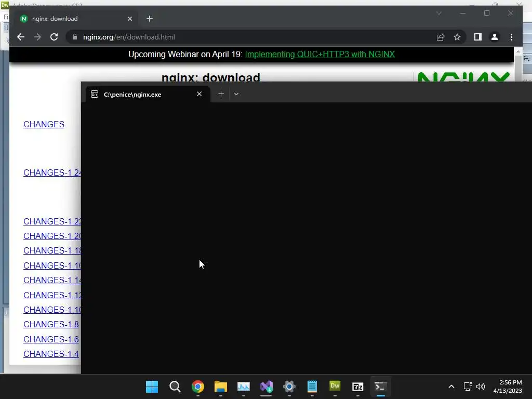Open network status in system tray

click(468, 387)
